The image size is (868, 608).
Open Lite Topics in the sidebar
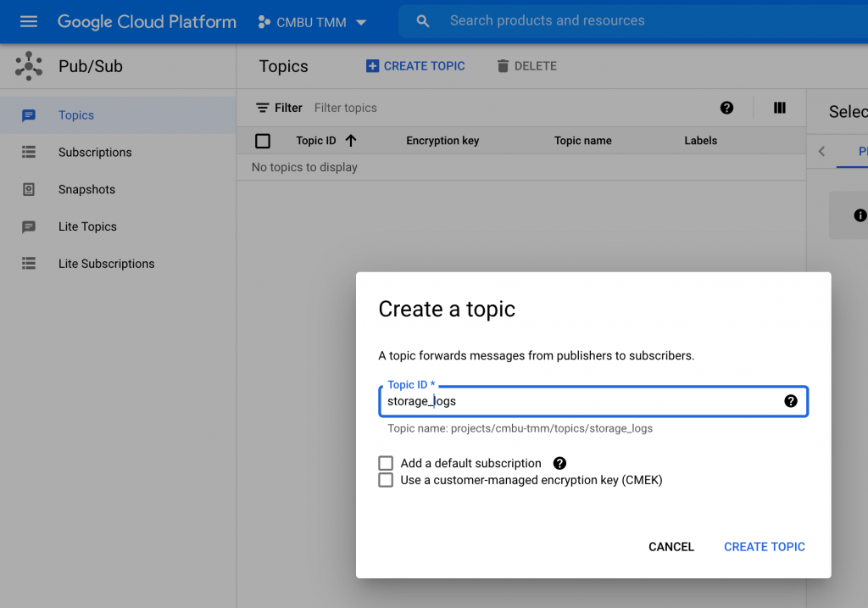point(87,226)
